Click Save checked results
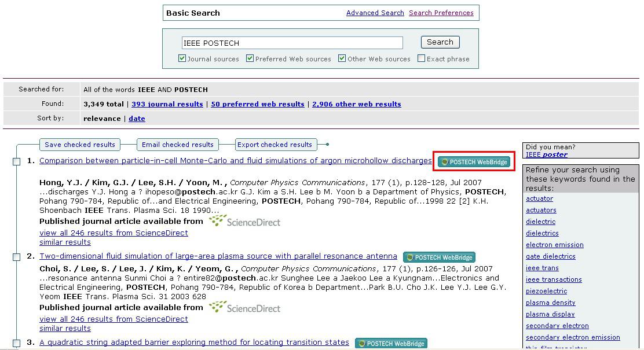 click(x=80, y=145)
